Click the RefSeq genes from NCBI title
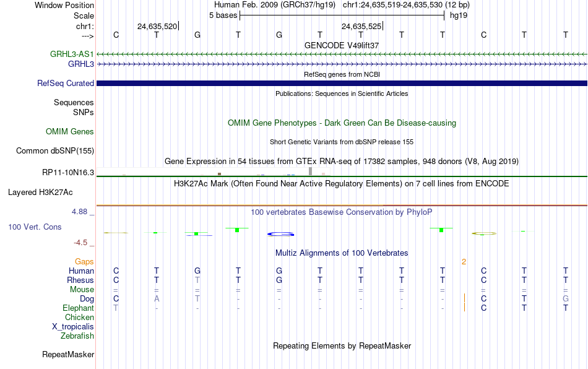This screenshot has height=369, width=588. (342, 75)
